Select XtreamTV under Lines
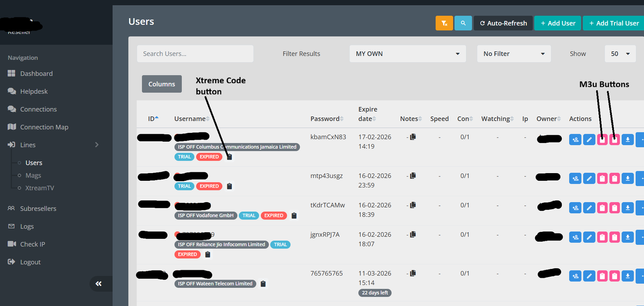Image resolution: width=644 pixels, height=306 pixels. 39,188
